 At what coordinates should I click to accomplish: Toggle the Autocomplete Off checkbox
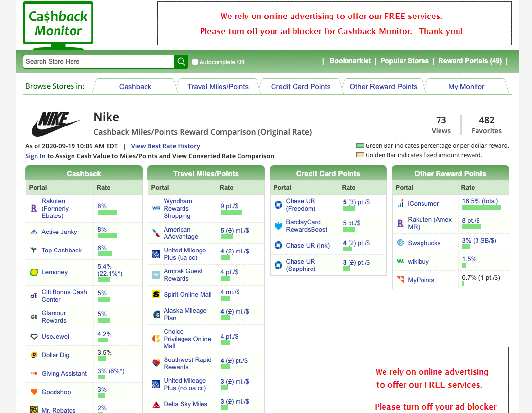pos(195,62)
